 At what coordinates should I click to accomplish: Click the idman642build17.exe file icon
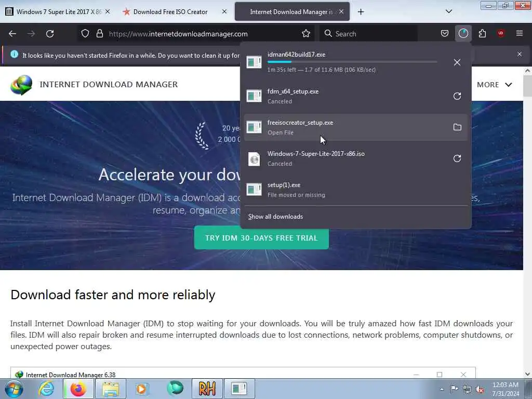click(x=254, y=62)
